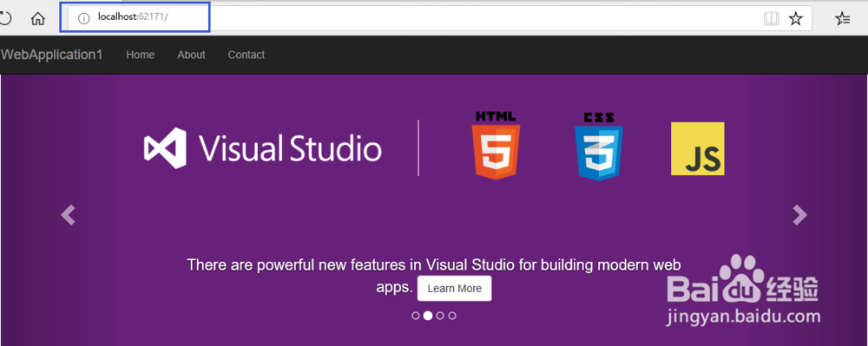This screenshot has width=868, height=346.
Task: Open reading view book icon
Action: tap(771, 19)
